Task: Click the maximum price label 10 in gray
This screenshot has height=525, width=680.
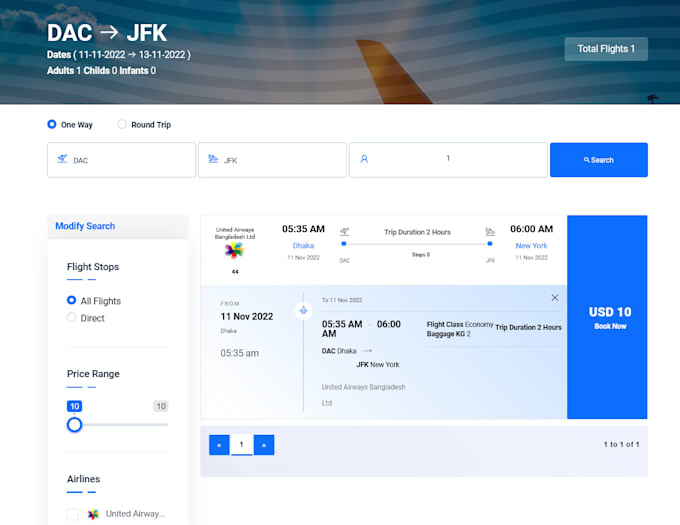Action: pyautogui.click(x=161, y=406)
